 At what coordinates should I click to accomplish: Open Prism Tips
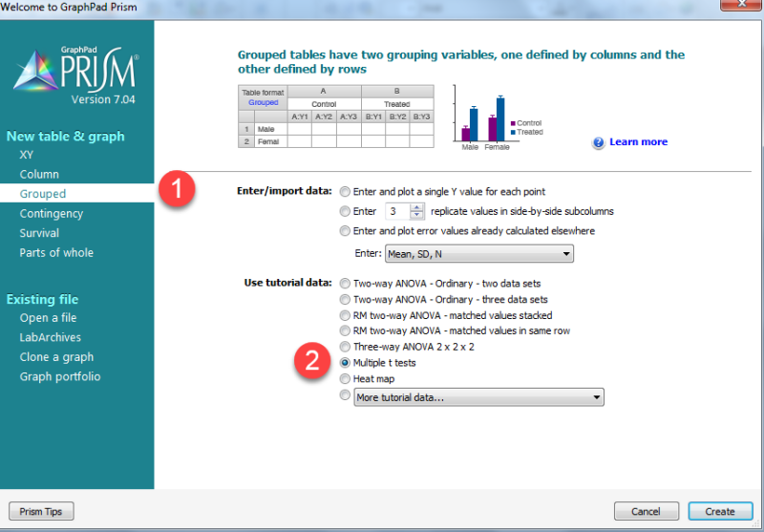pos(41,512)
